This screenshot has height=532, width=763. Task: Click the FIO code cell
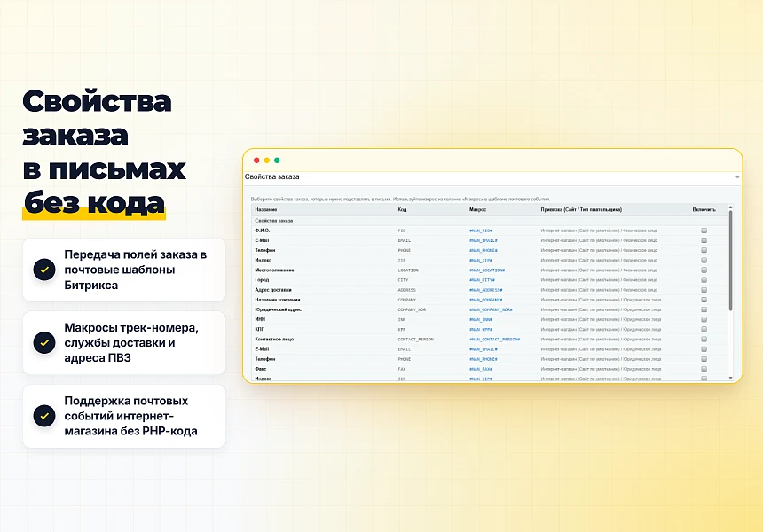[x=401, y=231]
